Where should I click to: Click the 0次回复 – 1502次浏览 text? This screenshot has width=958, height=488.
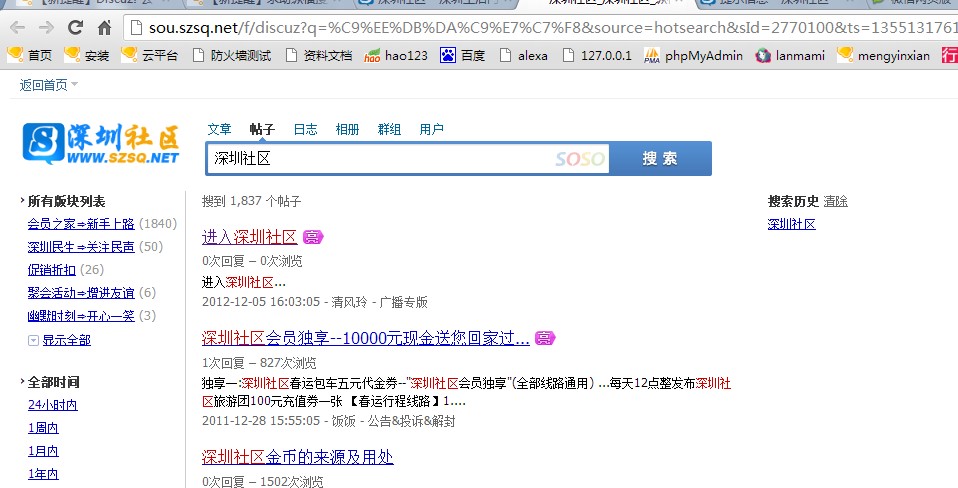tap(263, 481)
